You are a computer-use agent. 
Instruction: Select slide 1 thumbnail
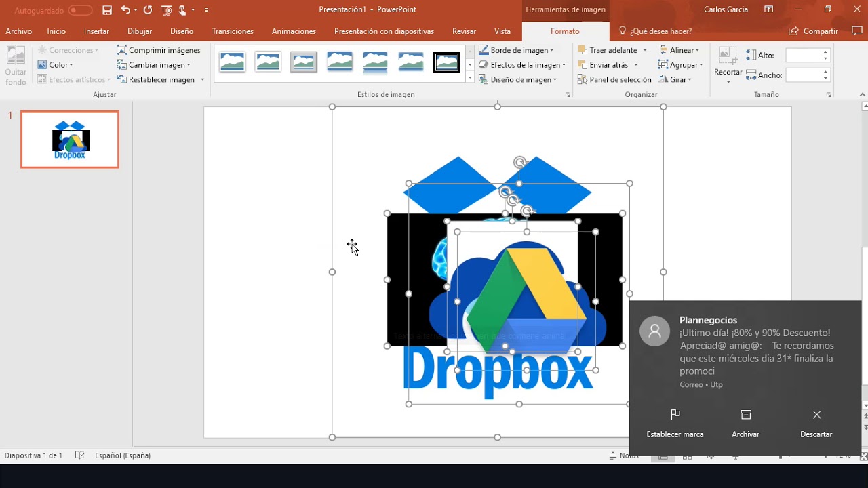click(x=70, y=140)
